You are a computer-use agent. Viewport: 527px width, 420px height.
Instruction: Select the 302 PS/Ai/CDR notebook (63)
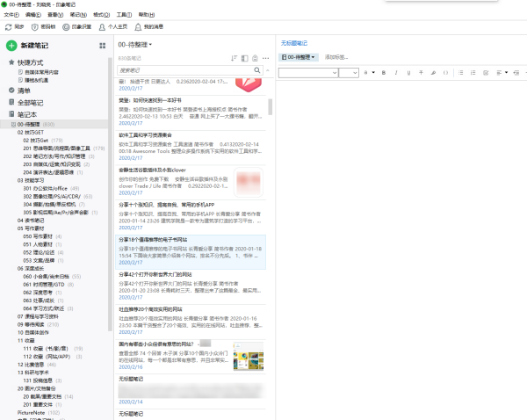[x=57, y=197]
